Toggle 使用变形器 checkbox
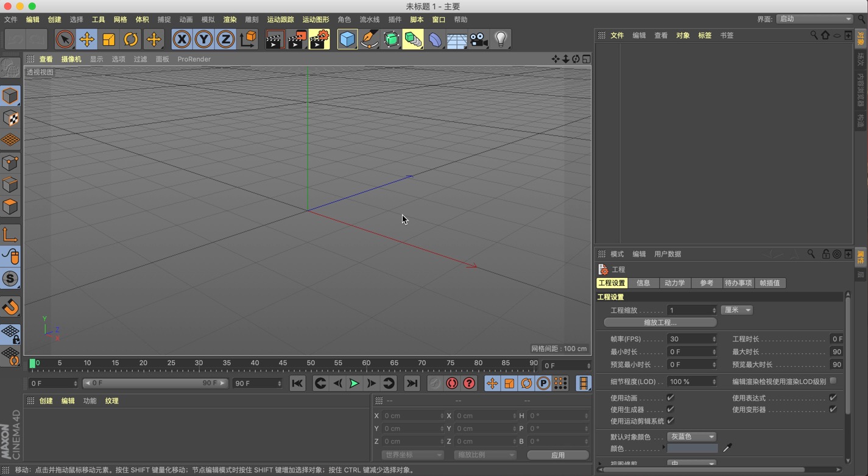Image resolution: width=868 pixels, height=476 pixels. click(x=833, y=410)
